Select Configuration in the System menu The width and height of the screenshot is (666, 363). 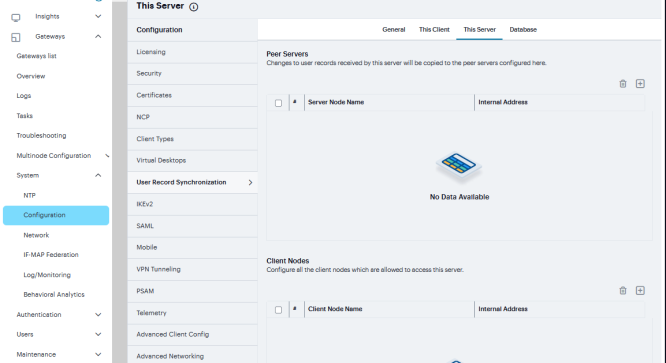56,215
